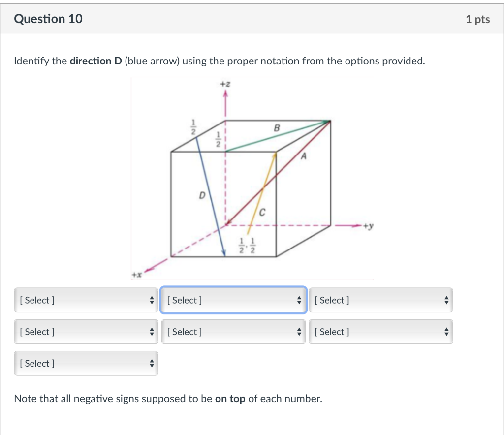
Task: Click the stepper arrows on the bottom dropdown
Action: [152, 363]
